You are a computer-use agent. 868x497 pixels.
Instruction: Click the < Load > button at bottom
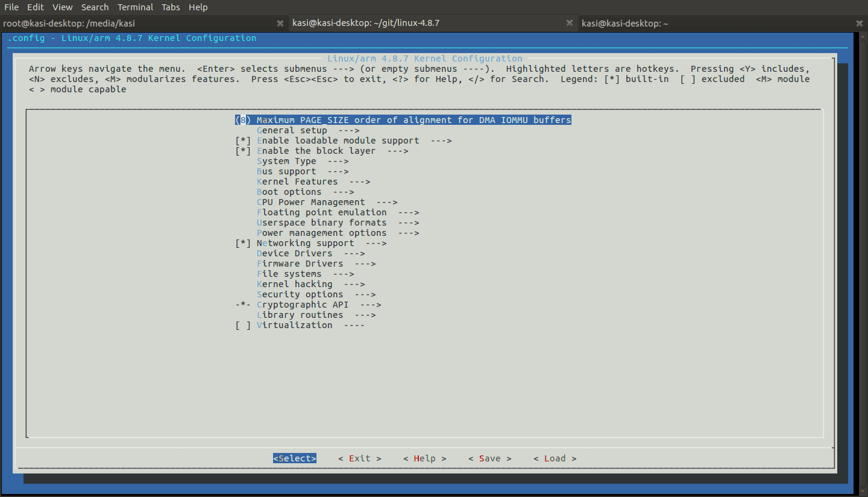[555, 458]
